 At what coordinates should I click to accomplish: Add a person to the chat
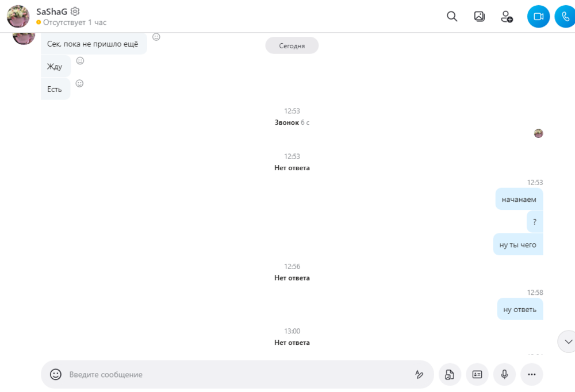(x=507, y=17)
